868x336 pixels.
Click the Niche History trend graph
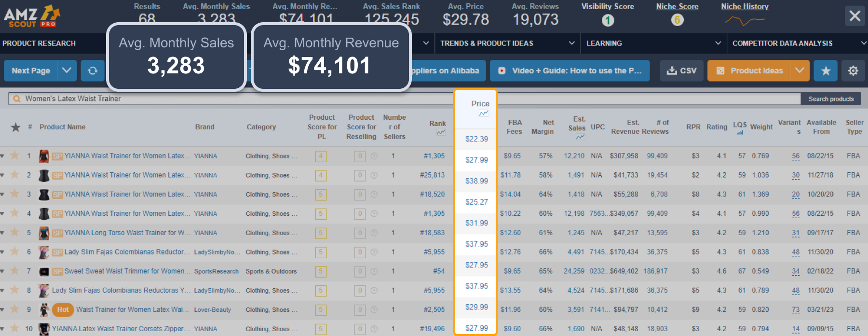745,21
